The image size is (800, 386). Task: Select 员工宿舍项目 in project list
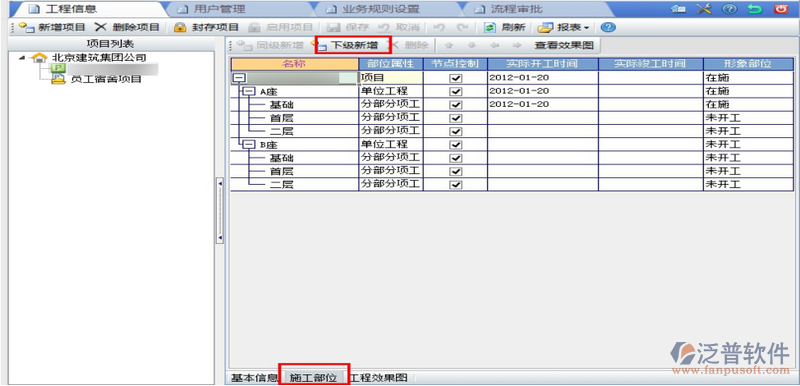pyautogui.click(x=105, y=80)
